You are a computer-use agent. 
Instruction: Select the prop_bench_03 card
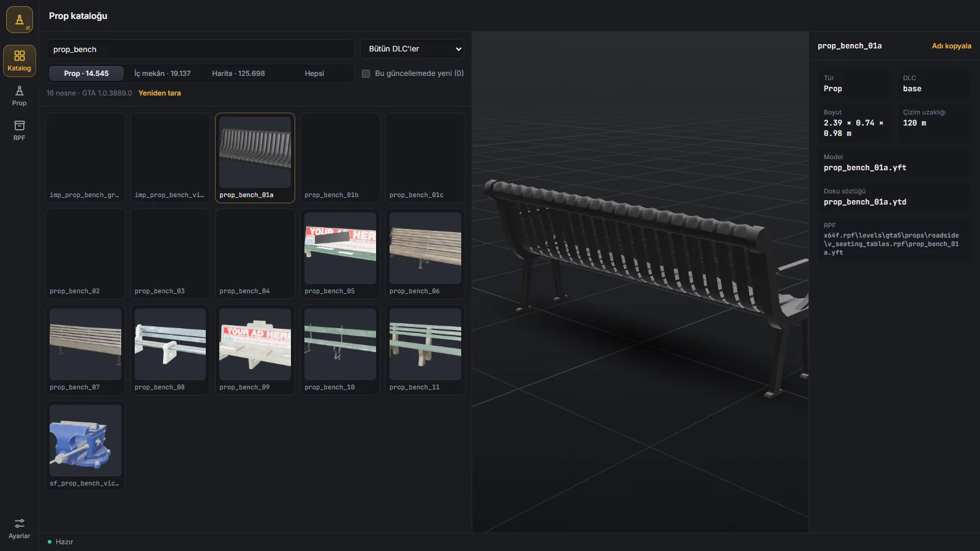[x=170, y=254]
